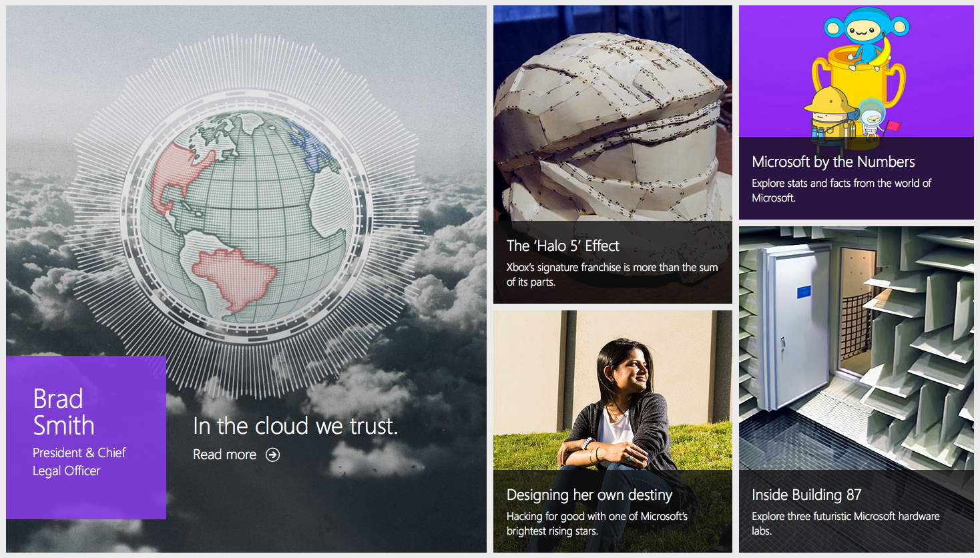980x558 pixels.
Task: Click the President & Chief Legal Officer text
Action: pyautogui.click(x=79, y=461)
